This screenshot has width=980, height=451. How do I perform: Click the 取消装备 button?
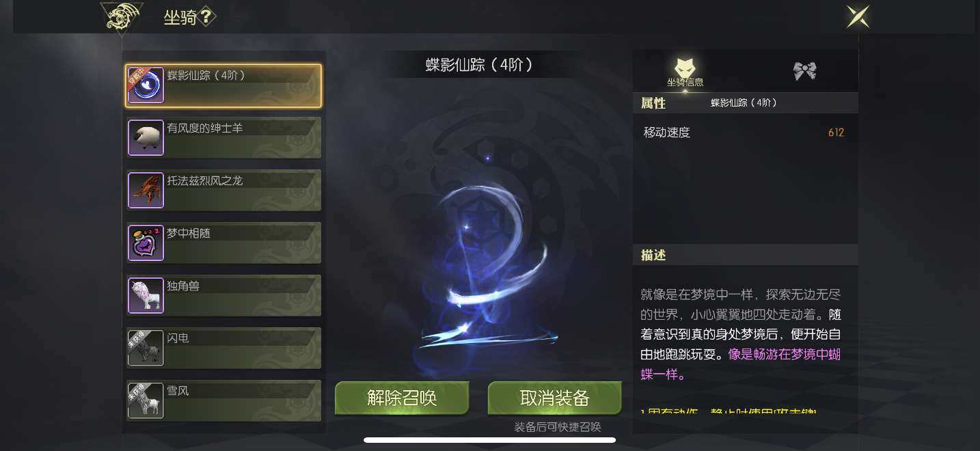(x=555, y=398)
